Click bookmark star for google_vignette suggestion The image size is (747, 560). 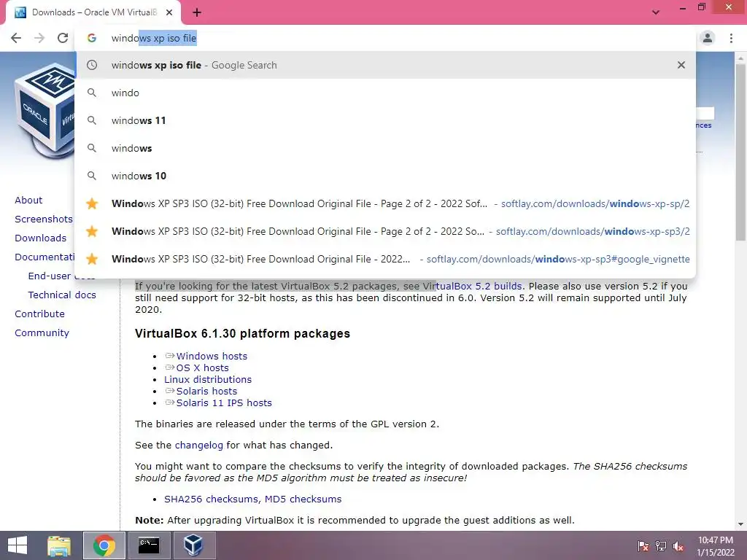pos(92,259)
